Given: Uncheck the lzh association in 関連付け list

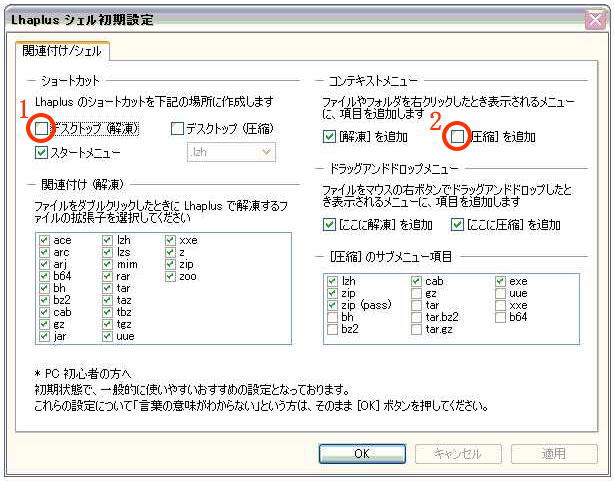Looking at the screenshot, I should tap(107, 240).
